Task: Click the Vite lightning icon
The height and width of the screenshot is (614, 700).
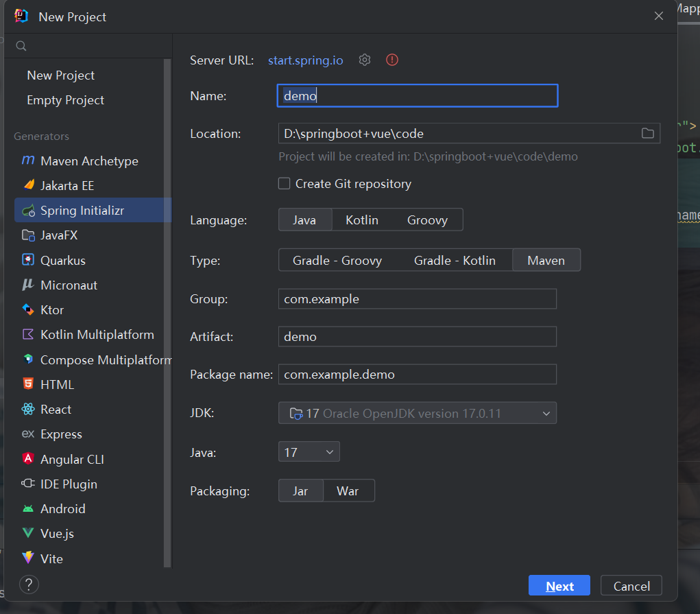Action: 28,558
